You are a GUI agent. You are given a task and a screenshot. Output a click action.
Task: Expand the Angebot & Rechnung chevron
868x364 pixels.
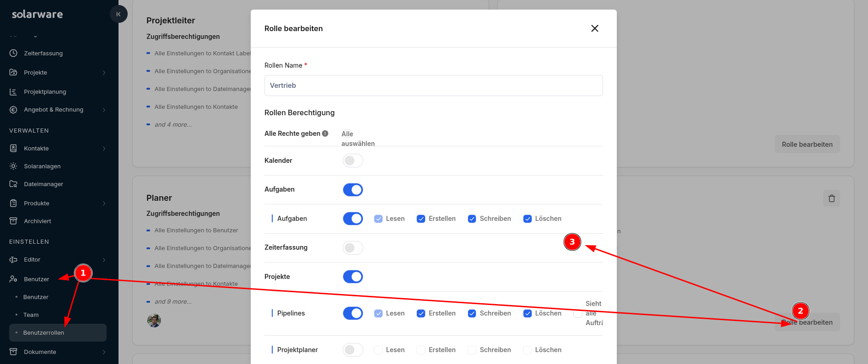pyautogui.click(x=104, y=110)
